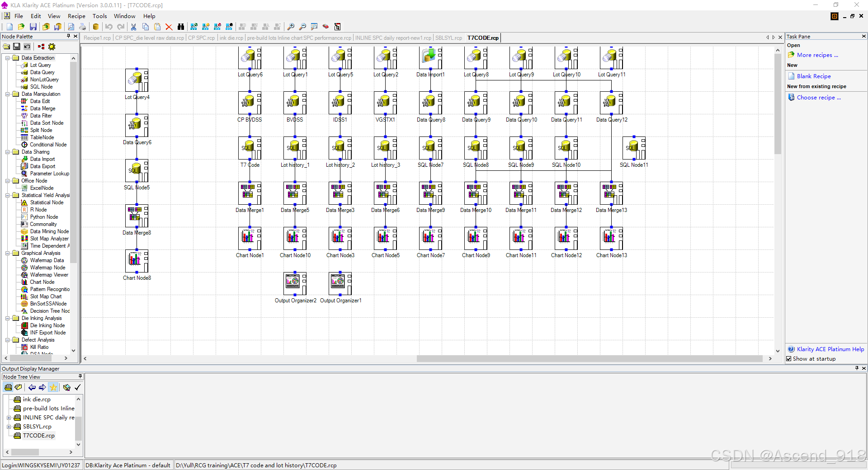Screen dimensions: 868x470
Task: Expand the SBLSYL.rcp tree entry
Action: 9,427
